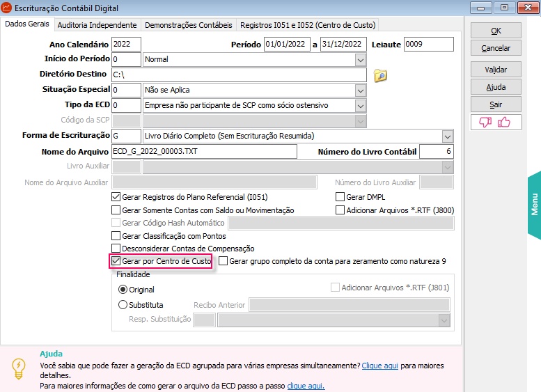Expand the Forma de Escrituração dropdown

pyautogui.click(x=448, y=136)
